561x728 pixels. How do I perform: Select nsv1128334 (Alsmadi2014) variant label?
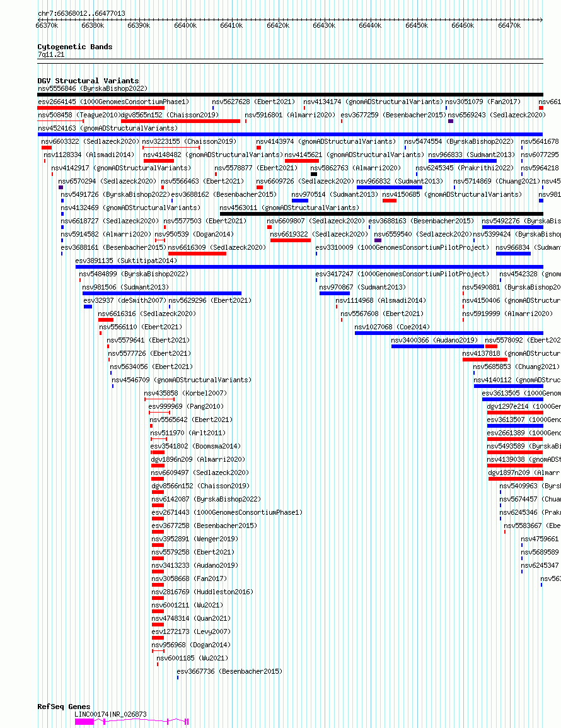pyautogui.click(x=89, y=155)
